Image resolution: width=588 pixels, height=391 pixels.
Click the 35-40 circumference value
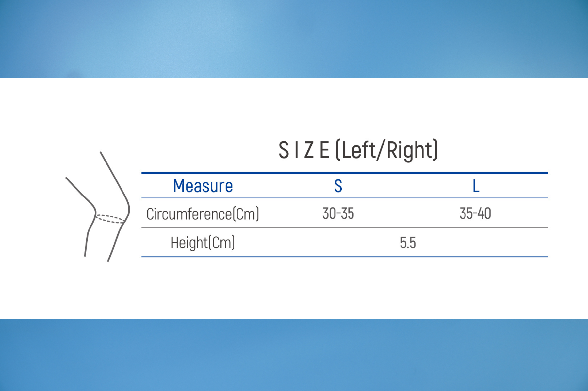475,213
